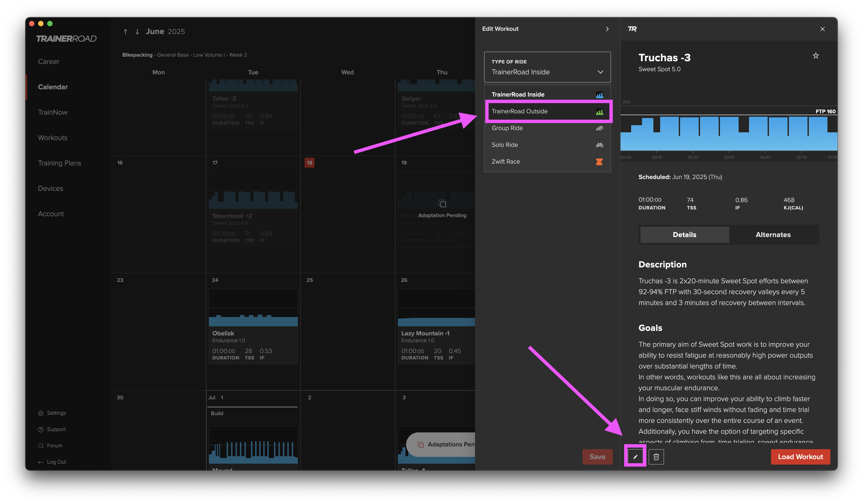The width and height of the screenshot is (863, 504).
Task: Click the Solo Ride bicycle icon
Action: [599, 145]
